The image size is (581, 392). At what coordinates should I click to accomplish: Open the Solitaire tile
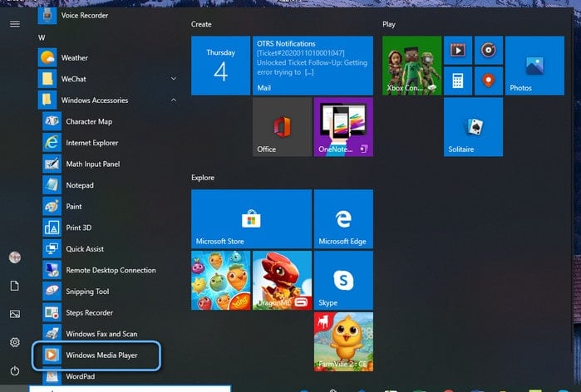click(473, 127)
